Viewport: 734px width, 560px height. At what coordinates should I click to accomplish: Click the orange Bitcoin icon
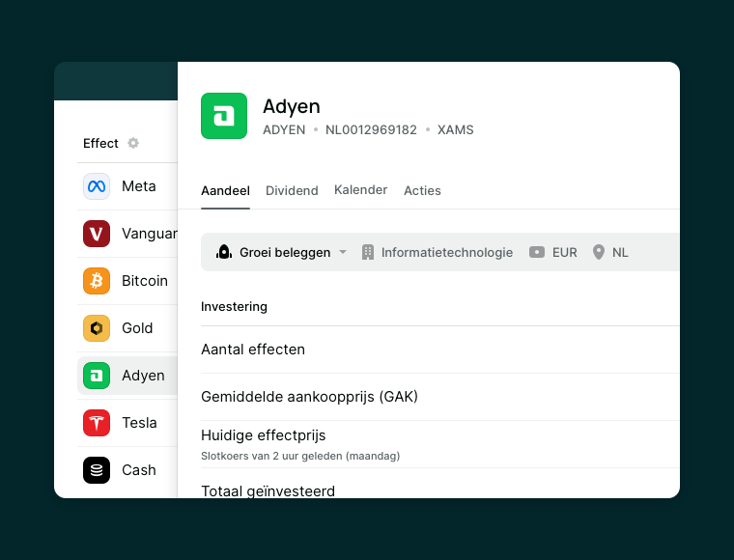[x=97, y=281]
